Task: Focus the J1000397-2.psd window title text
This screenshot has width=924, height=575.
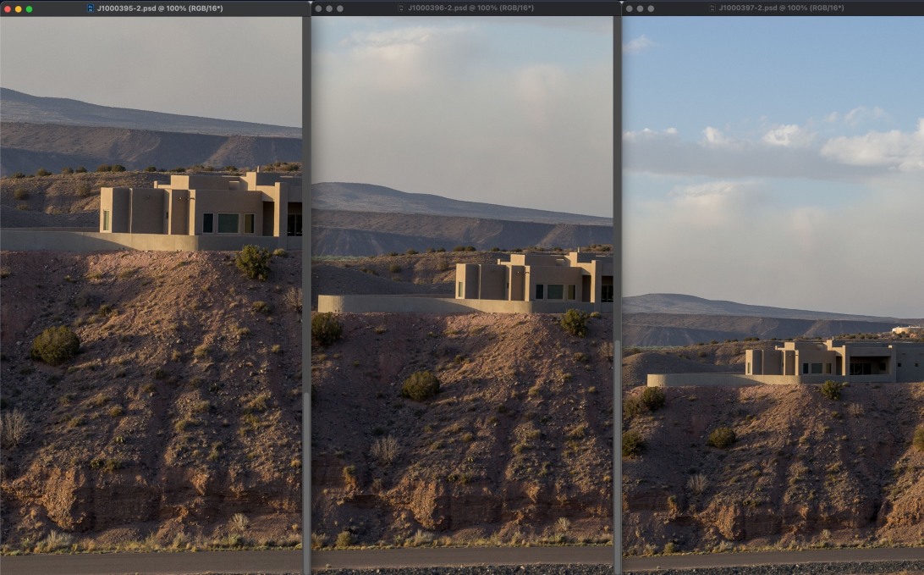Action: click(x=781, y=8)
